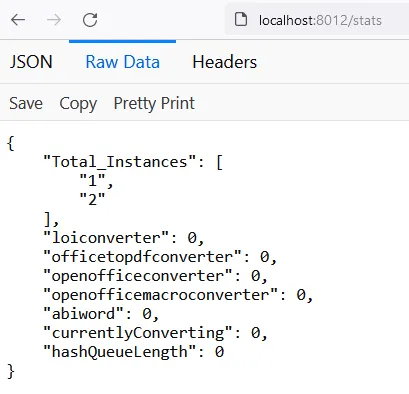
Task: Copy the raw data to clipboard
Action: pyautogui.click(x=78, y=104)
